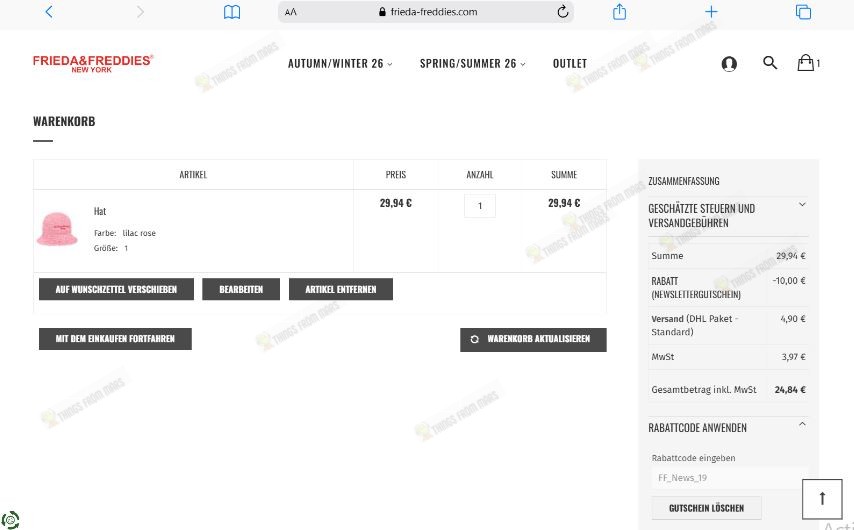
Task: Select the Farbe value lilac rose
Action: pos(139,233)
